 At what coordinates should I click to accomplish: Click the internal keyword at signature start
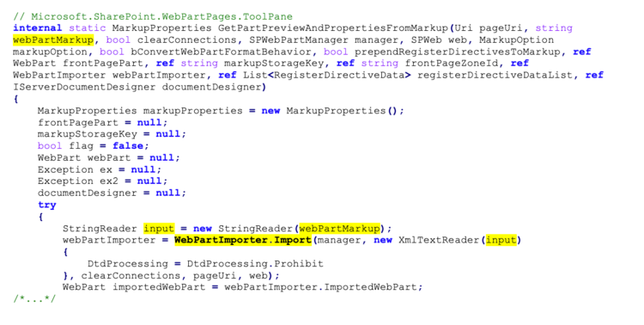38,28
